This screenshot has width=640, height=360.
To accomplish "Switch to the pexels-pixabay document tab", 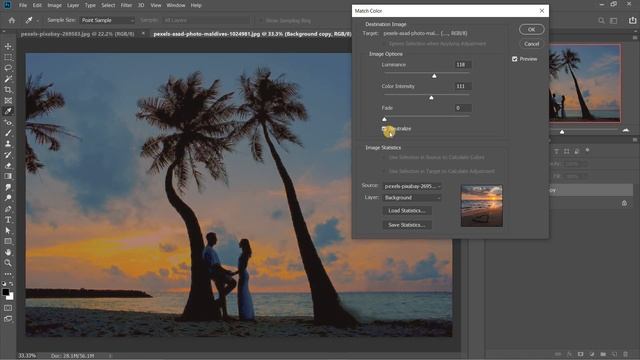I will pos(78,34).
